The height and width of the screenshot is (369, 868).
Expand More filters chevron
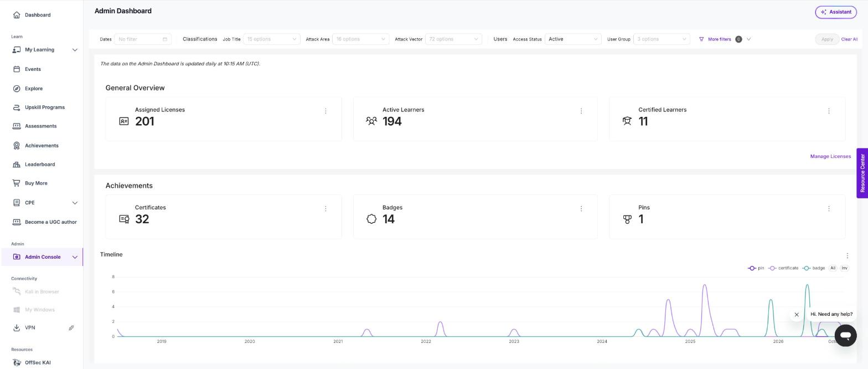pos(749,39)
